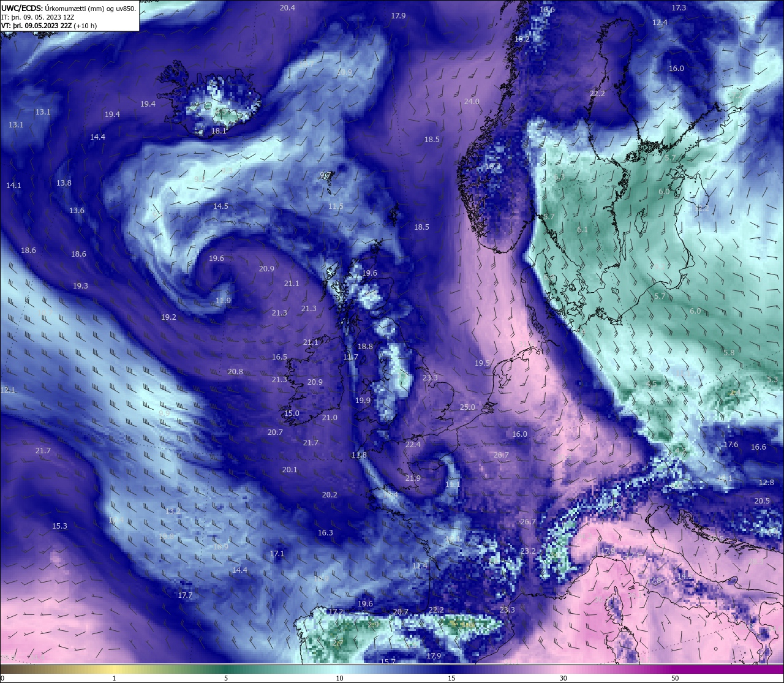Click the 12.8 value at the right edge
Screen dimensions: 784x683
click(x=766, y=483)
